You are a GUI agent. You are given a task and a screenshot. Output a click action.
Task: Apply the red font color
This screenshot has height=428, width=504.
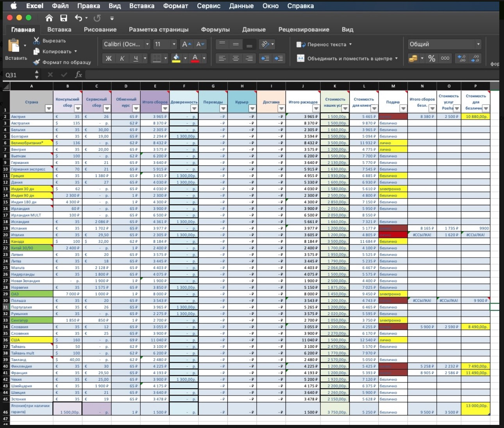pos(195,58)
